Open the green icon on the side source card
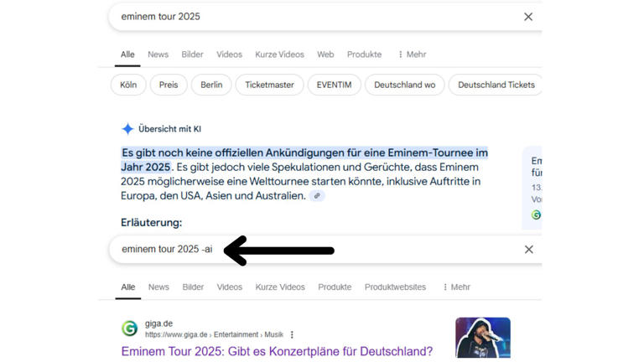 [x=536, y=215]
